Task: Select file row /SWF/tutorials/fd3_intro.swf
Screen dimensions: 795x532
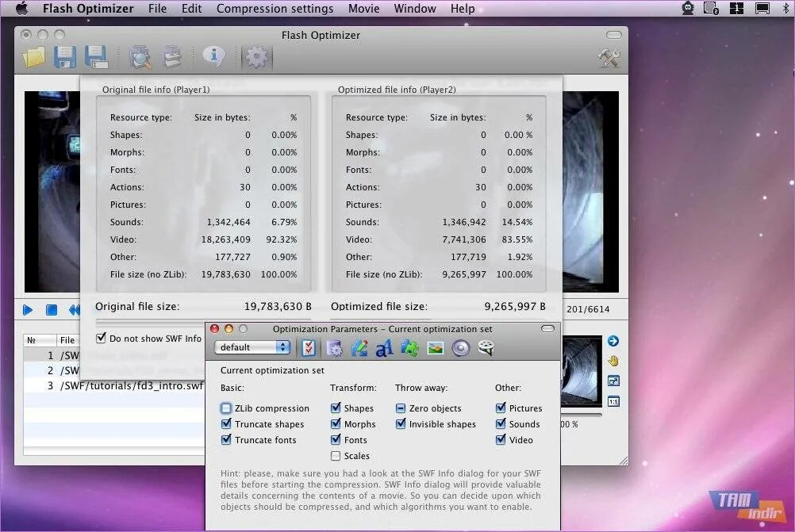Action: point(114,386)
